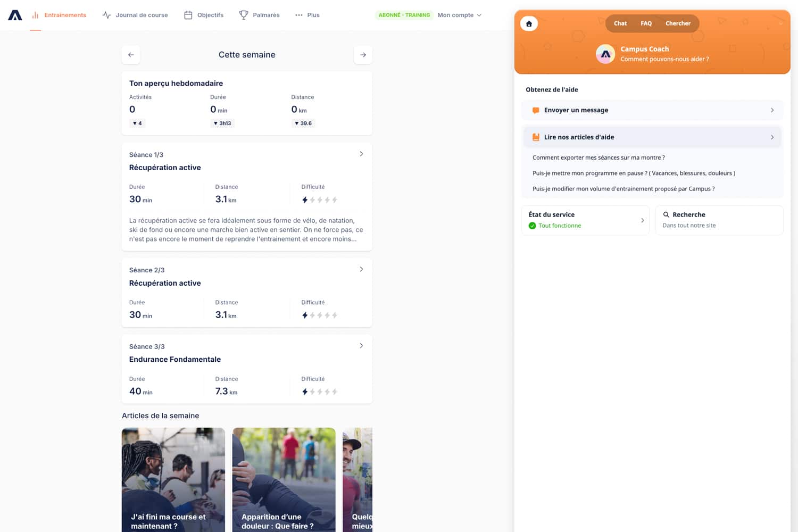Click the home icon in help widget
798x532 pixels.
529,23
